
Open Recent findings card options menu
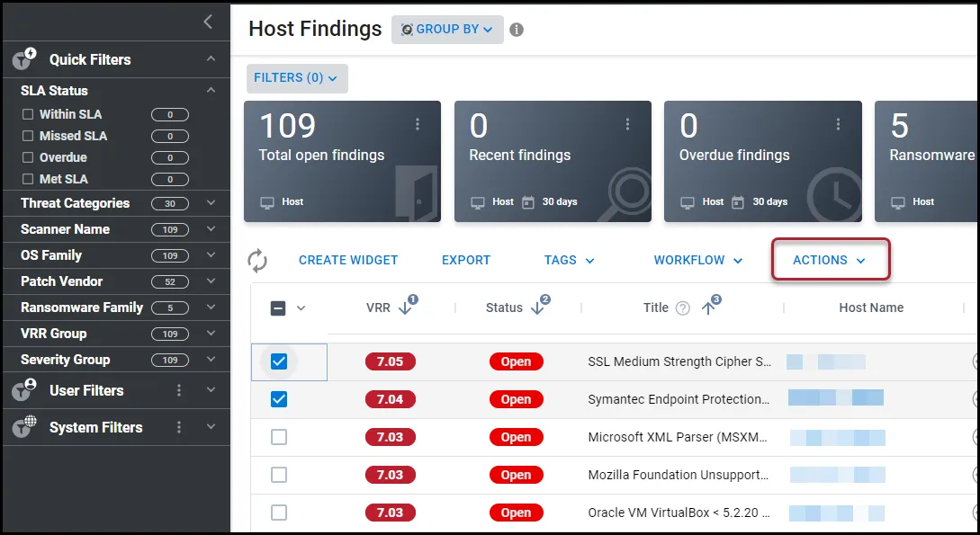(627, 125)
